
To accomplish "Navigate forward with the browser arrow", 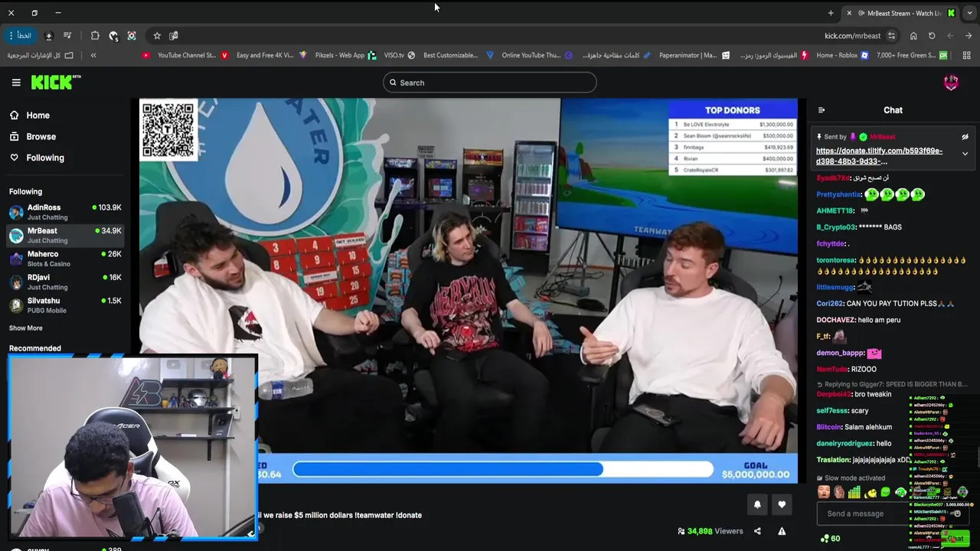I will tap(950, 36).
